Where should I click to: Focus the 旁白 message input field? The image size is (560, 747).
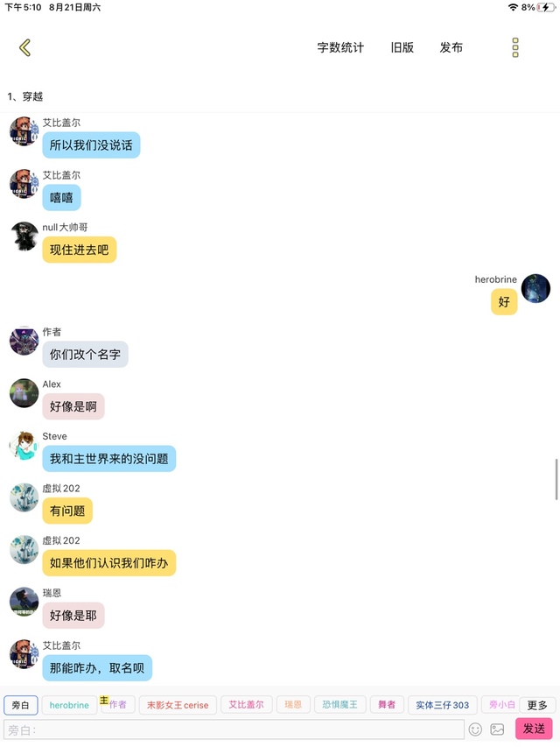(234, 729)
